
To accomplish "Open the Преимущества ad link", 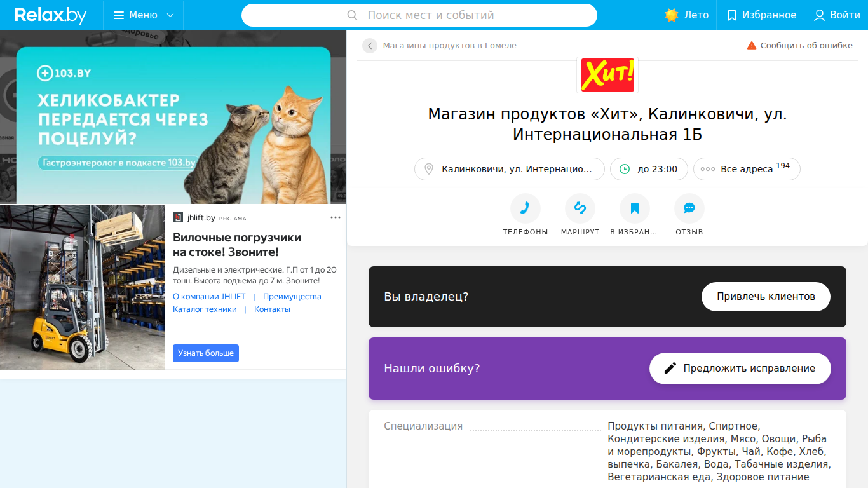I will [x=292, y=297].
